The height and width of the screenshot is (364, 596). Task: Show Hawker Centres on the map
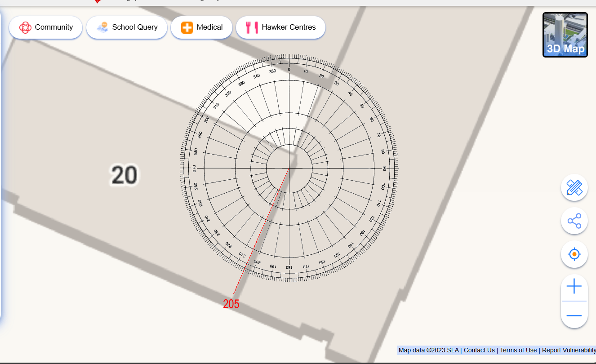[280, 27]
